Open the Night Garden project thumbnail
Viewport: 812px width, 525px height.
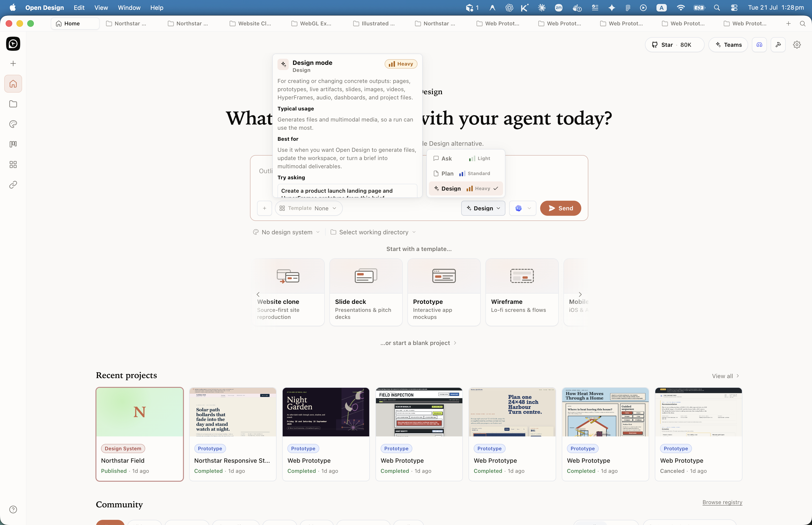326,412
